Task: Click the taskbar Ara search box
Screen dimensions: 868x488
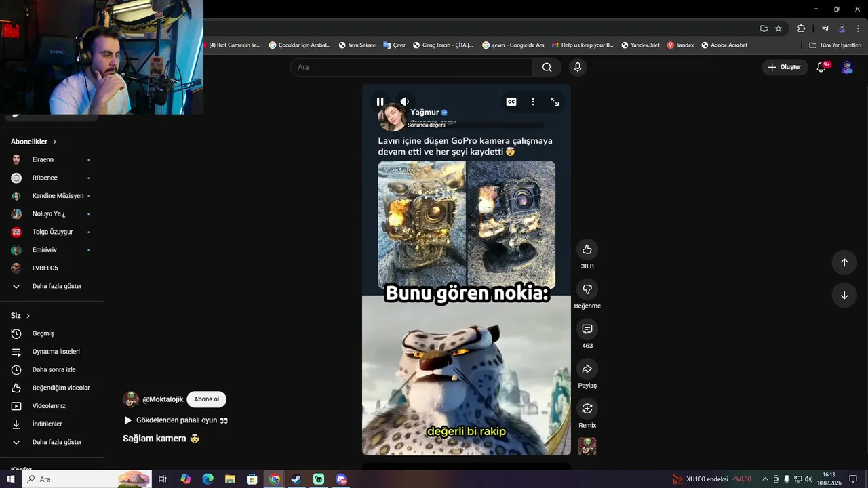Action: [87, 479]
